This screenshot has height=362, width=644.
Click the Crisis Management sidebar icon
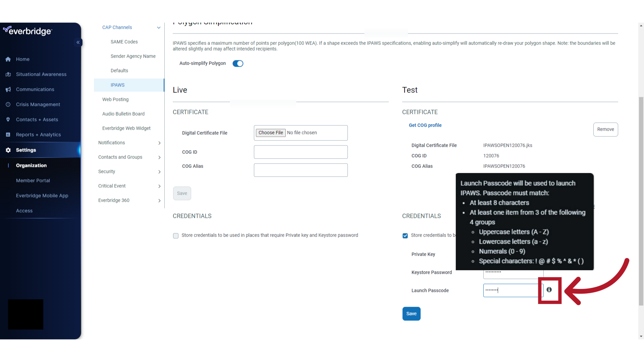pos(8,104)
